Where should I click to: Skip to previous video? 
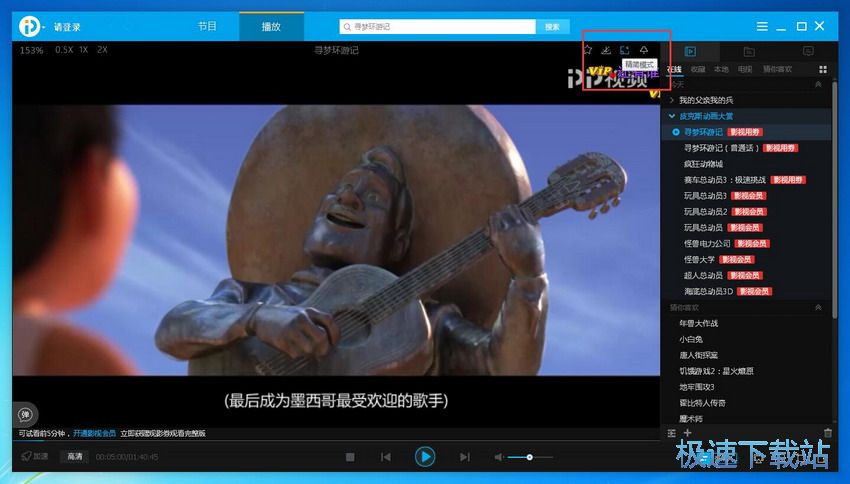(386, 457)
